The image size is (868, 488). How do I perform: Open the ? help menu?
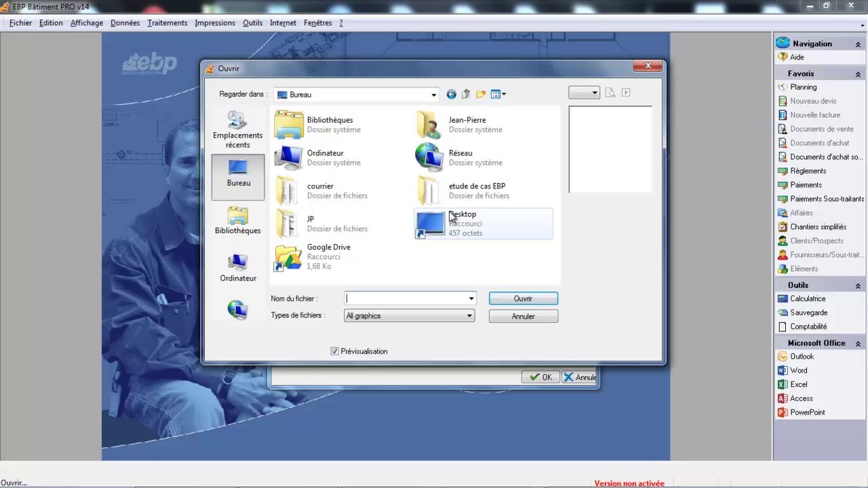tap(341, 23)
